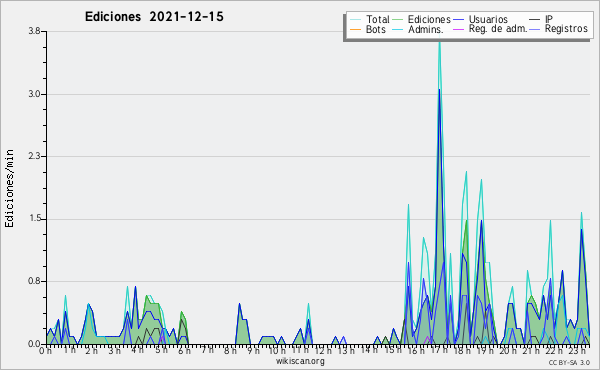Screen dimensions: 600x370
Task: Click the '12 h' x-axis label
Action: coord(324,350)
